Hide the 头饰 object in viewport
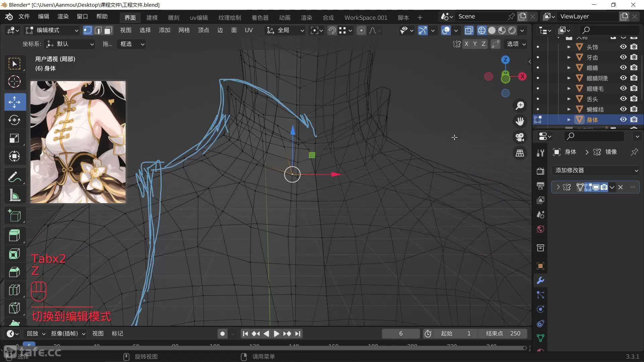Image resolution: width=644 pixels, height=362 pixels. (623, 47)
